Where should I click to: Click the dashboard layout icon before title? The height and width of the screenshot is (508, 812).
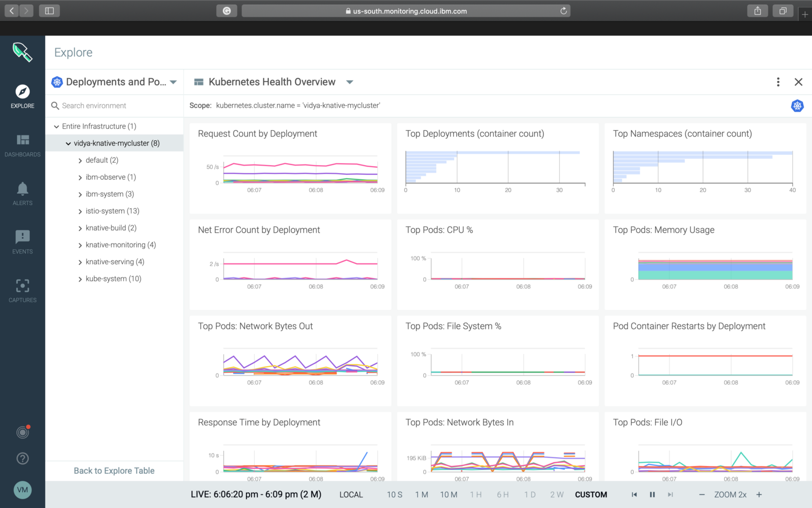click(199, 82)
